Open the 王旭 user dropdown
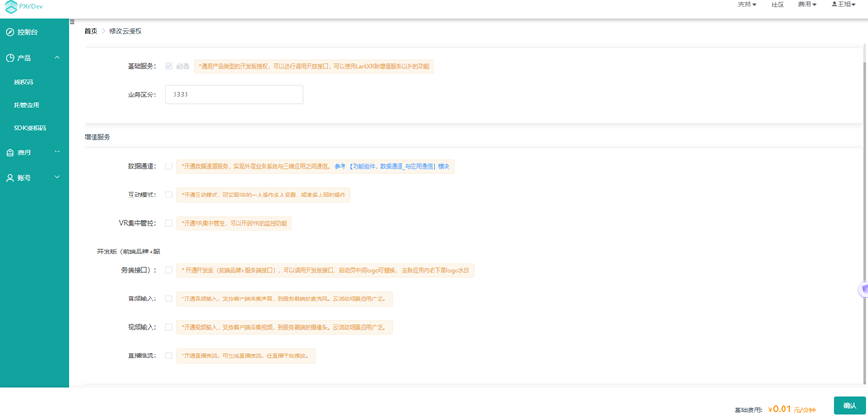Screen dimensions: 868x416 843,4
